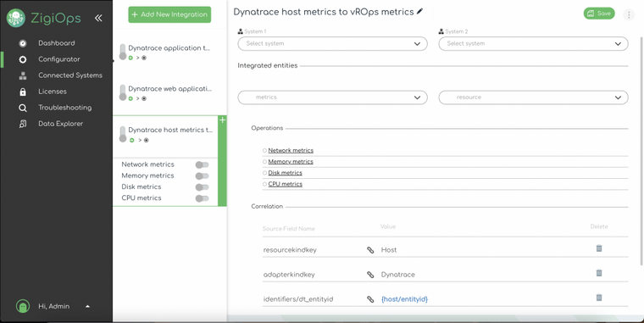Click the resourcekindkey field name
Image resolution: width=644 pixels, height=323 pixels.
pyautogui.click(x=290, y=250)
